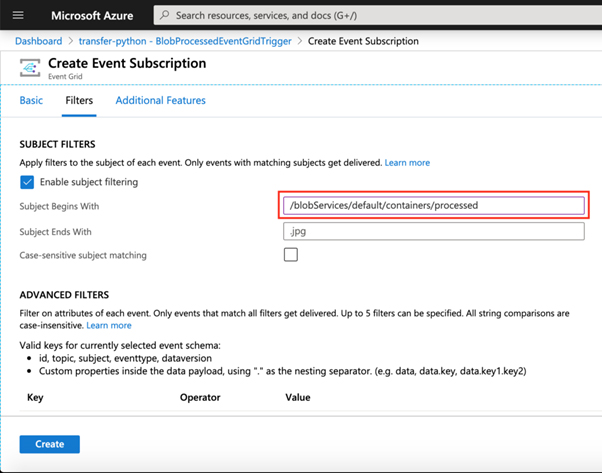Click the SUBJECT FILTERS heading
The height and width of the screenshot is (473, 602).
click(x=58, y=144)
